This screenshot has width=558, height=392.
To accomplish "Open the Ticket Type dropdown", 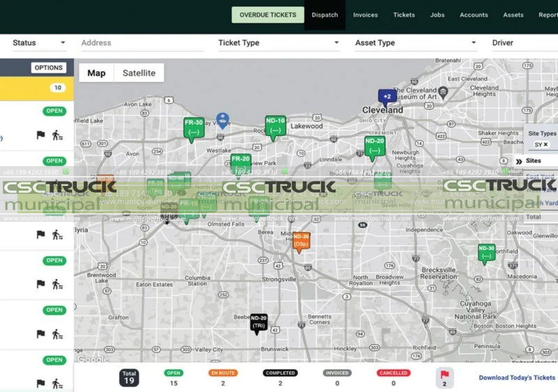I will (x=279, y=43).
